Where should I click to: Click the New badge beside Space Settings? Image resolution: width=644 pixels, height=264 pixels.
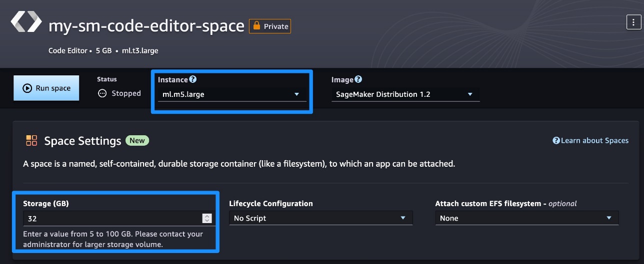coord(137,141)
